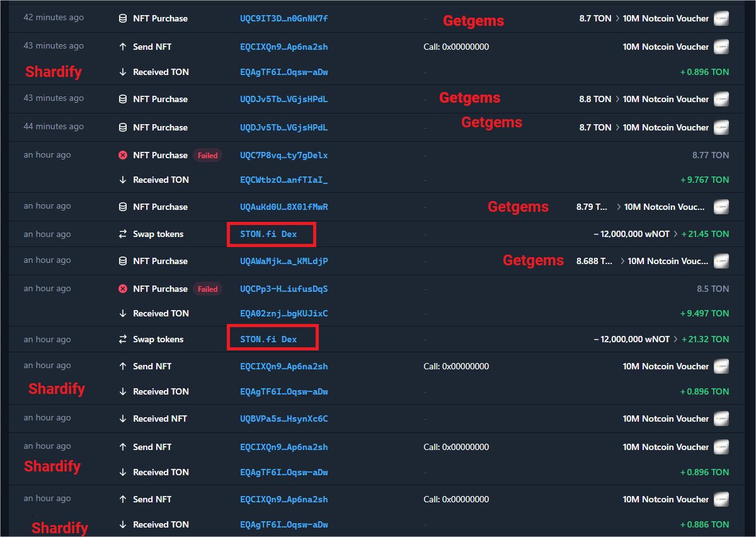Click received arrow icon in +9.497 TON row
Viewport: 756px width, 537px height.
coord(123,313)
